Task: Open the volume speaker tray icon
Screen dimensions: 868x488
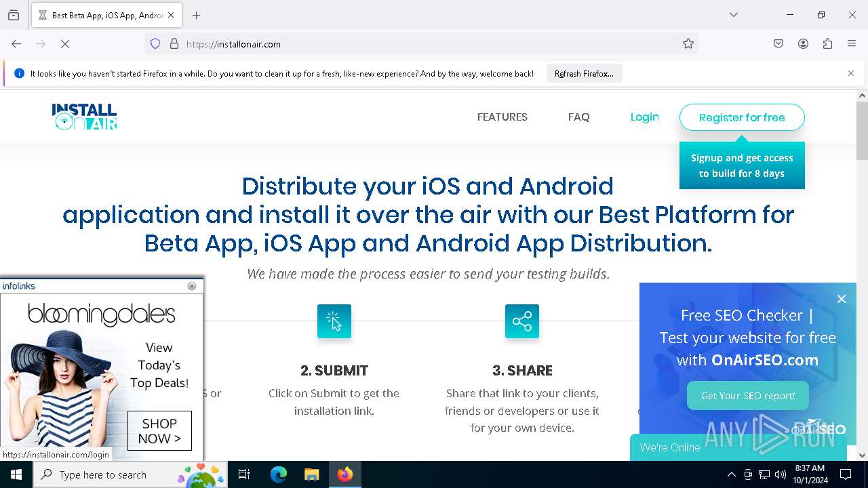Action: (781, 474)
